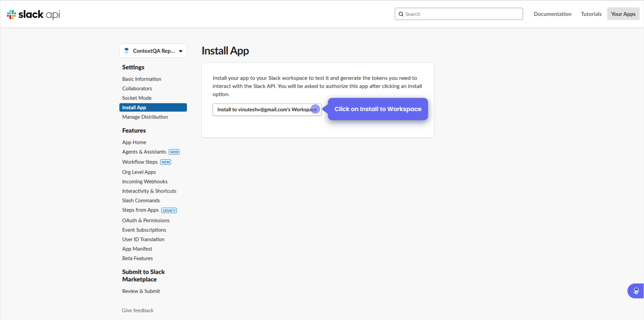Go to Slash Commands feature
The height and width of the screenshot is (320, 644).
pos(141,200)
